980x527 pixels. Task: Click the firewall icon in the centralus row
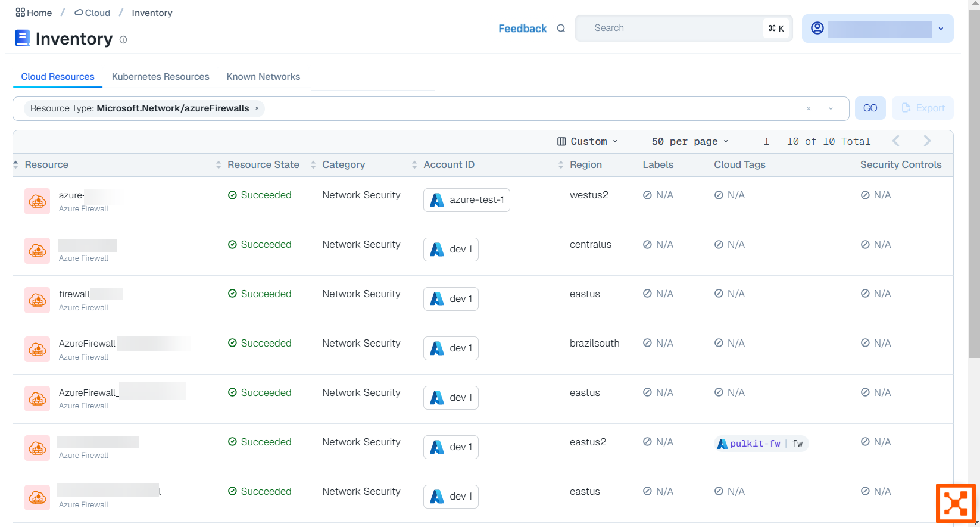pos(38,251)
